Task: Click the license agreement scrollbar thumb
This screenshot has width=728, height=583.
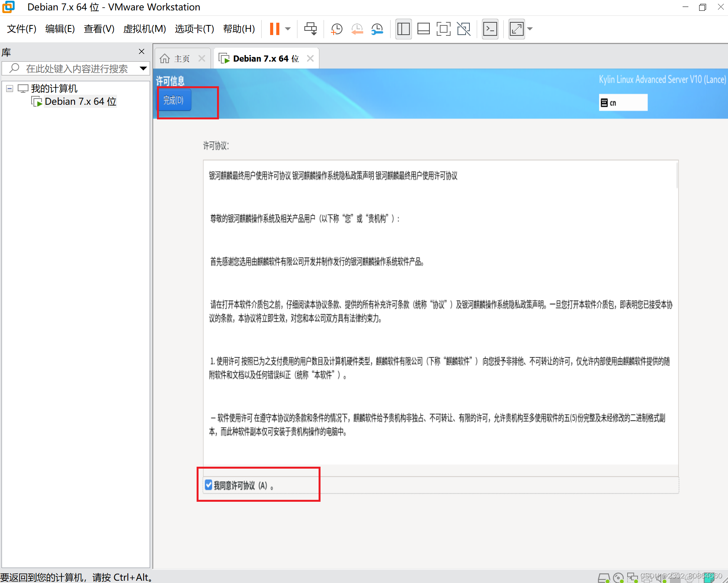Action: [x=677, y=175]
